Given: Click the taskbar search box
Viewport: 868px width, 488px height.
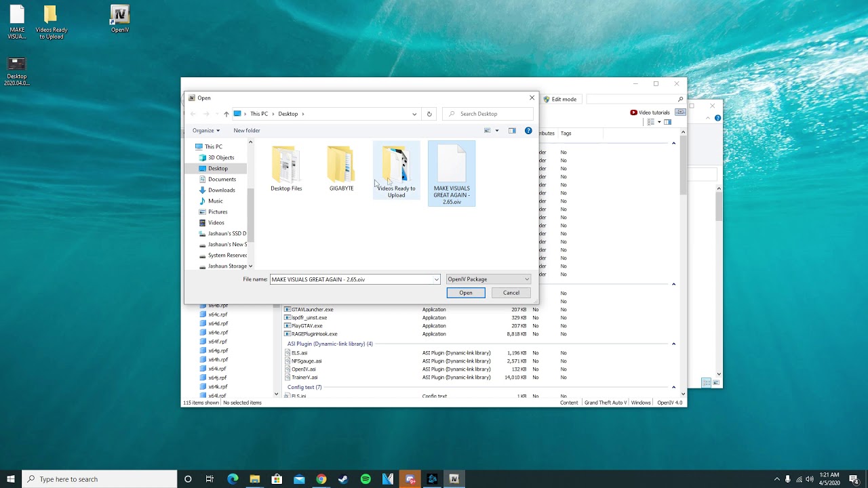Looking at the screenshot, I should 100,479.
